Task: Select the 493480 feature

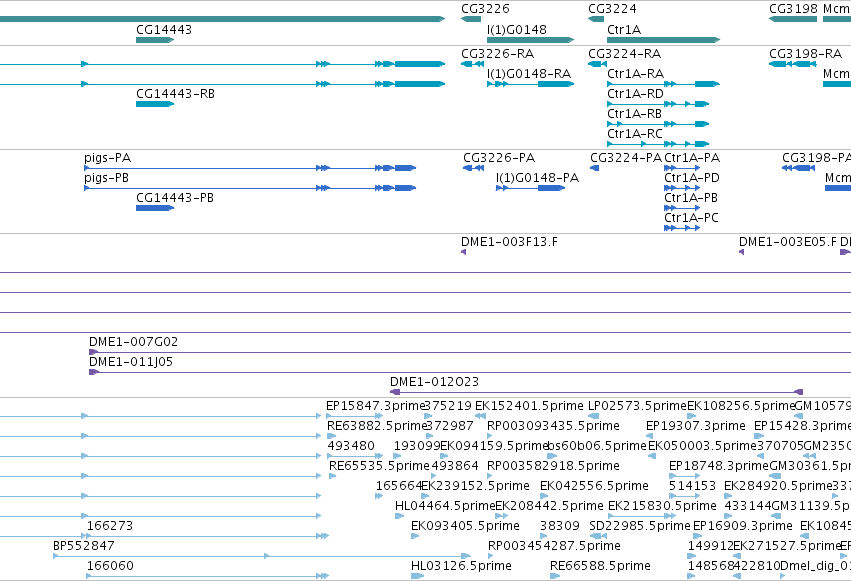Action: coord(355,456)
